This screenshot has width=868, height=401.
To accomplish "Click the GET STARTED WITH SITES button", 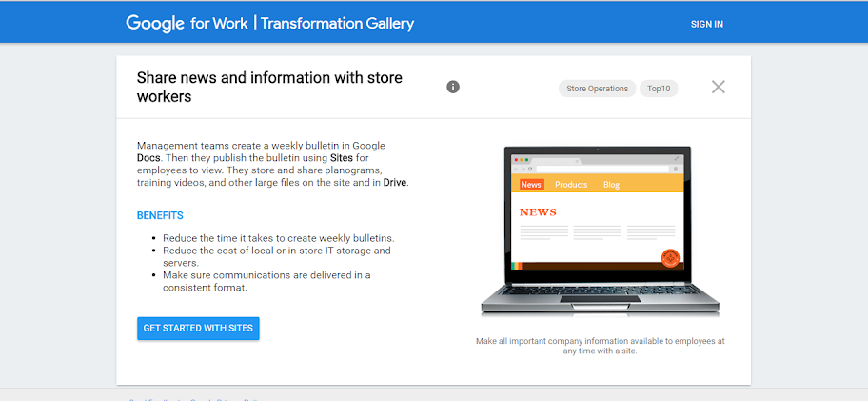I will [x=198, y=329].
